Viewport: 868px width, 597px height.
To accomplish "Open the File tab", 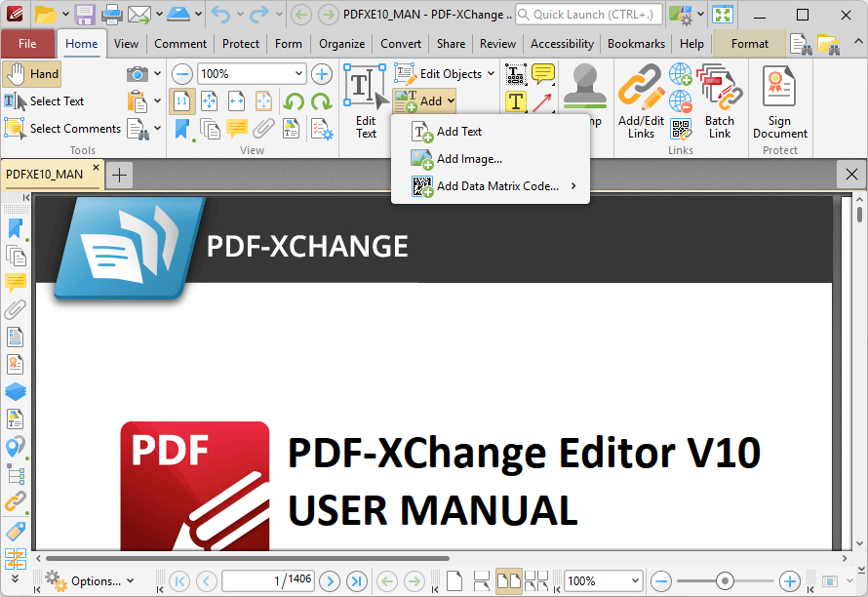I will tap(27, 44).
